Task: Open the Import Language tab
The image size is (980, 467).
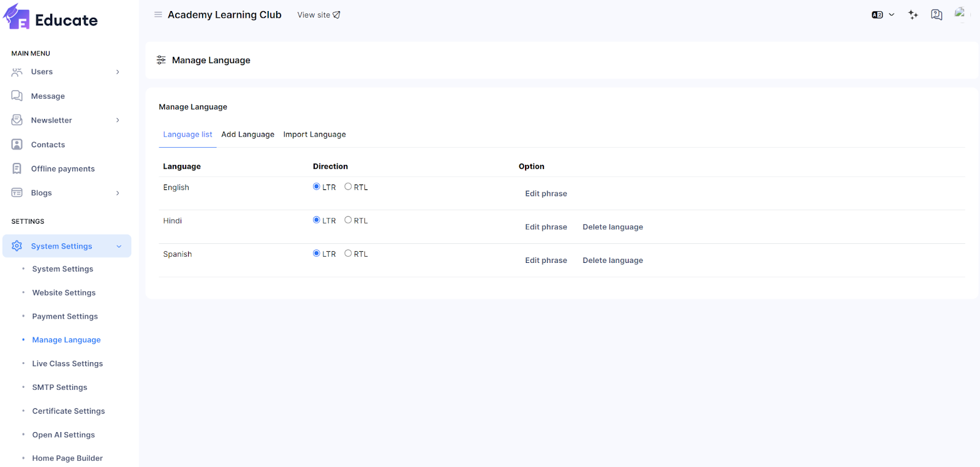Action: click(314, 135)
